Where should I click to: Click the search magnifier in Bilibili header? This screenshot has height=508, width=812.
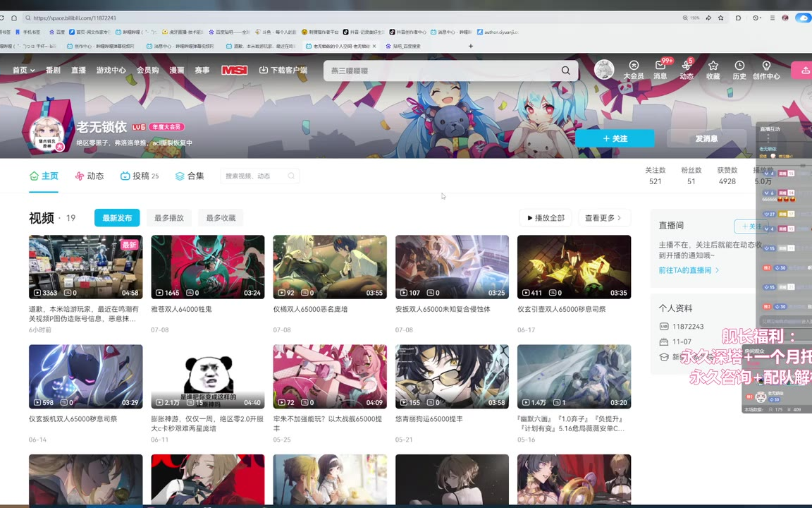click(x=565, y=71)
